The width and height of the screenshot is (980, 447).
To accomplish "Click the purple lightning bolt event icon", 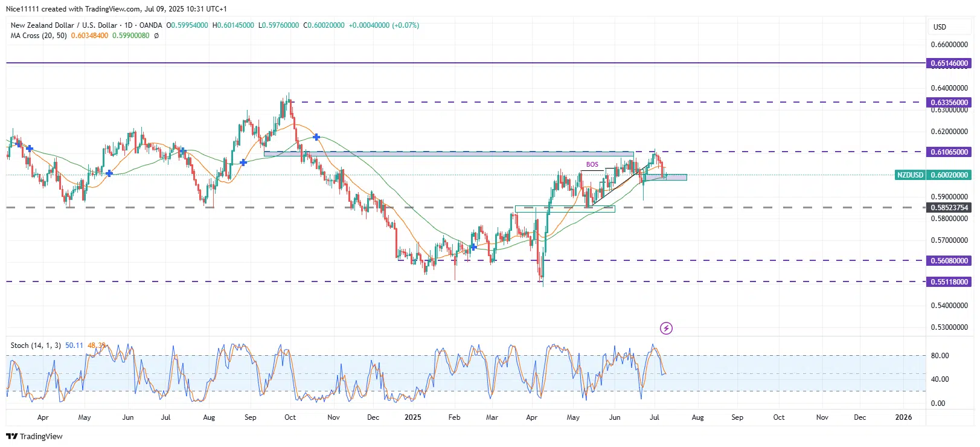I will (665, 328).
